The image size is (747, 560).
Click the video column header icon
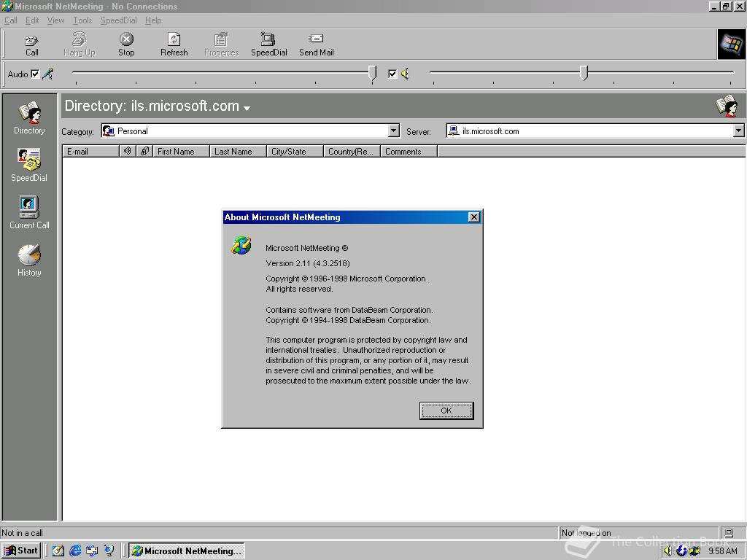pyautogui.click(x=145, y=151)
